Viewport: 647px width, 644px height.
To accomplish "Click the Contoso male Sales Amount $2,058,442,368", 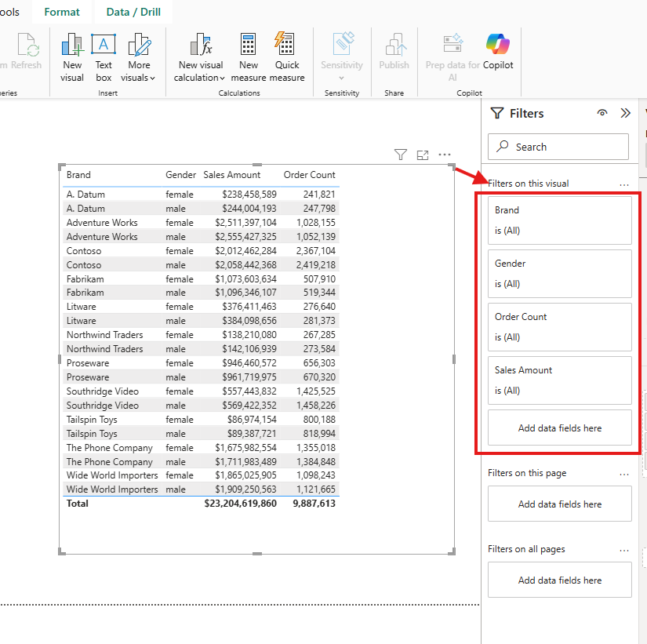I will point(245,264).
